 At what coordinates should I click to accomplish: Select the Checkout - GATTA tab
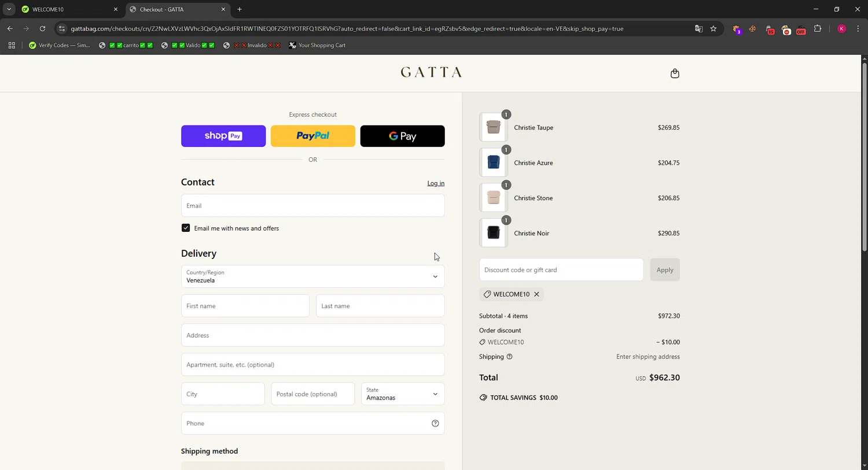tap(177, 9)
